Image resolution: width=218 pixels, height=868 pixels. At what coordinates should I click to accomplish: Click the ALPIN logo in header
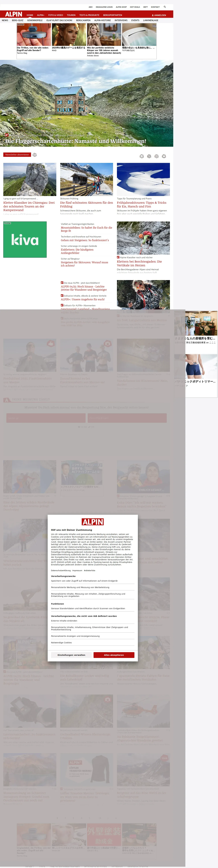[13, 14]
